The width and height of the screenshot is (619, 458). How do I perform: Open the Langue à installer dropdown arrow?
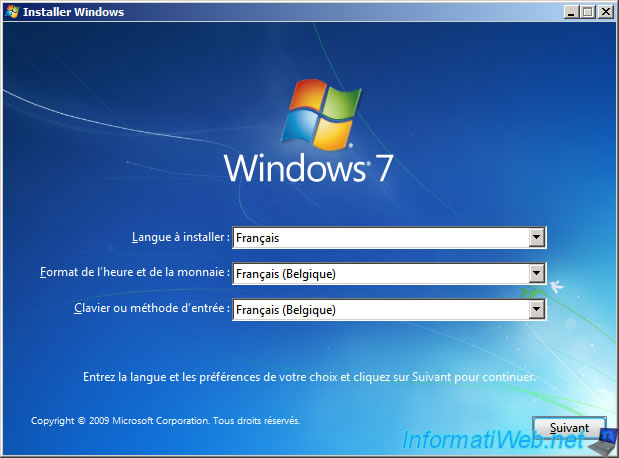click(x=536, y=237)
